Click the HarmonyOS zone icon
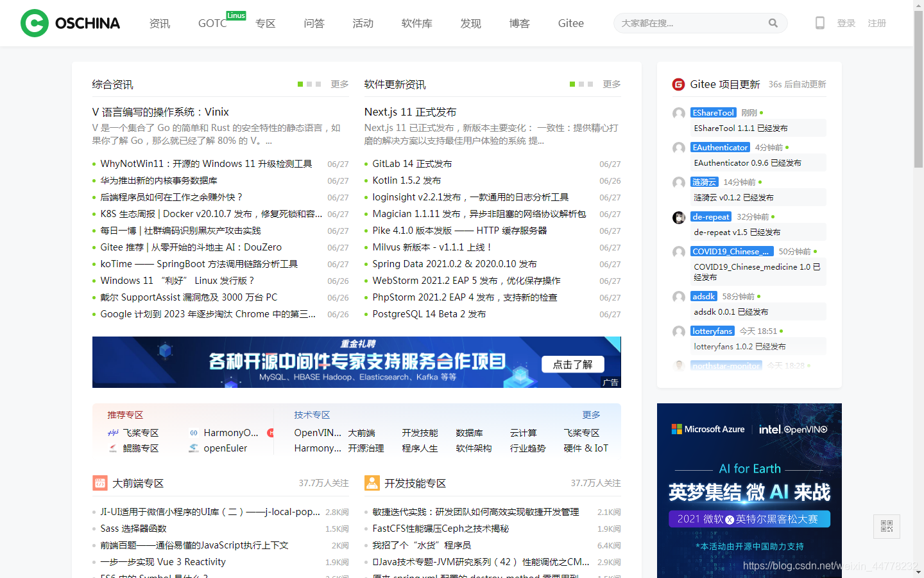Viewport: 924px width, 578px height. (194, 433)
